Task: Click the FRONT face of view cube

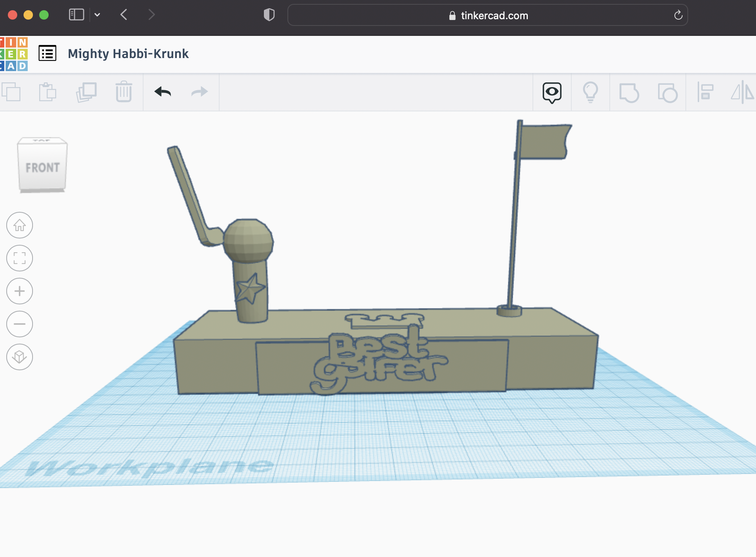Action: point(42,168)
